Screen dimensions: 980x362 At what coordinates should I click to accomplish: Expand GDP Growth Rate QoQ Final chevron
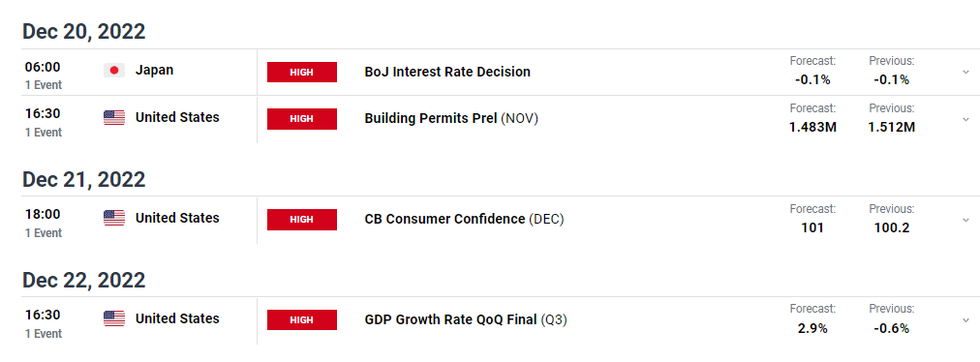(x=966, y=320)
